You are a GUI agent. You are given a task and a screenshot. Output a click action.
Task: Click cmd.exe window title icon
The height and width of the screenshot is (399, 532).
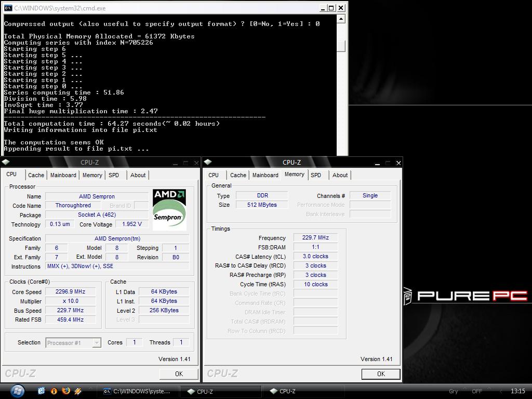tap(8, 8)
